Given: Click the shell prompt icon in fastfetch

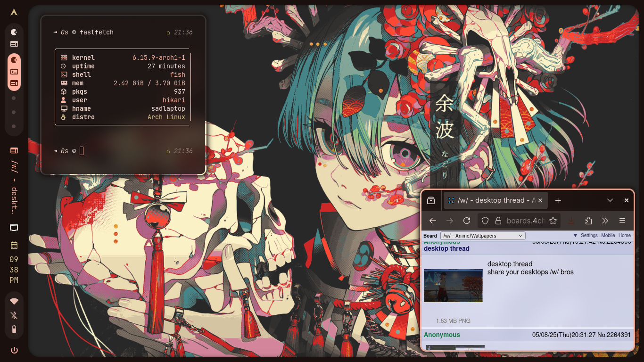Looking at the screenshot, I should tap(64, 74).
